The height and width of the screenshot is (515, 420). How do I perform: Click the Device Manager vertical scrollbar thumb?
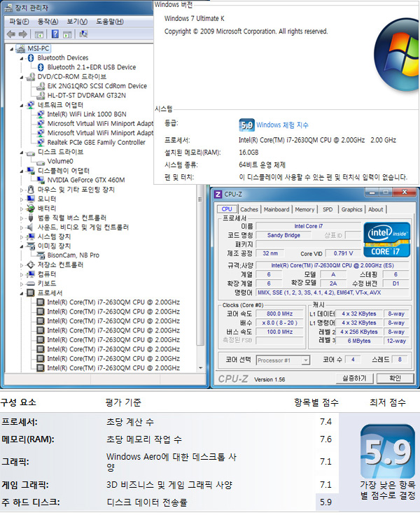(199, 264)
